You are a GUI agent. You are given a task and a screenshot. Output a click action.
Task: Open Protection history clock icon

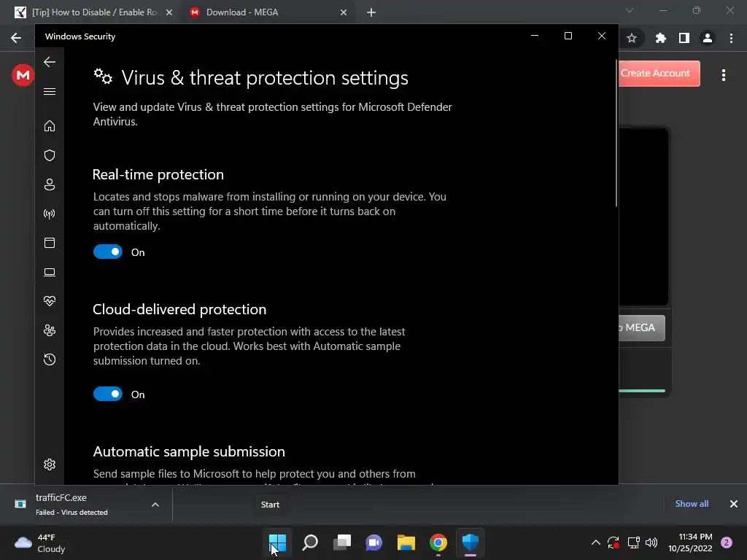50,359
